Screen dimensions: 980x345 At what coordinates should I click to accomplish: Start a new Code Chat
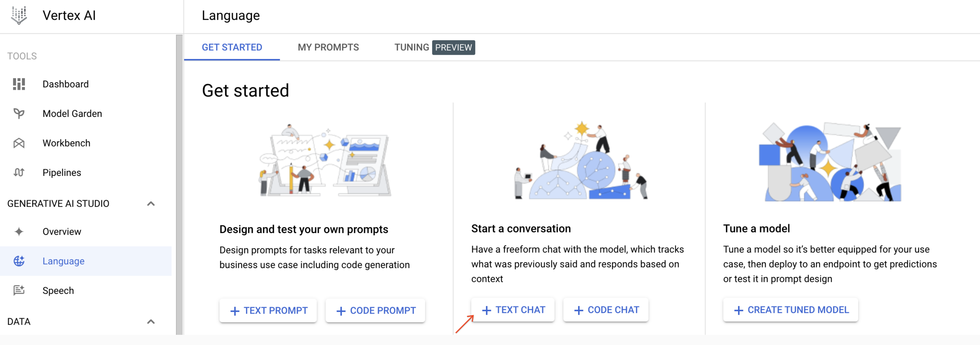tap(606, 310)
